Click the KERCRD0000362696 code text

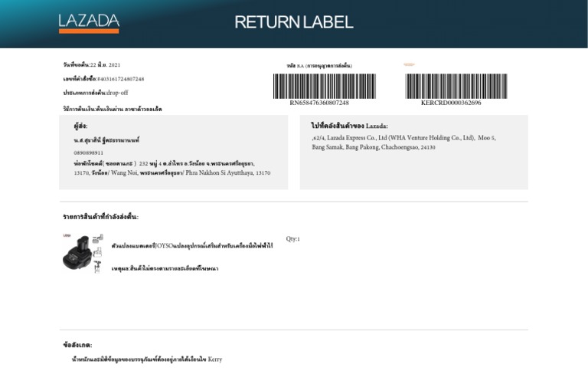[451, 102]
